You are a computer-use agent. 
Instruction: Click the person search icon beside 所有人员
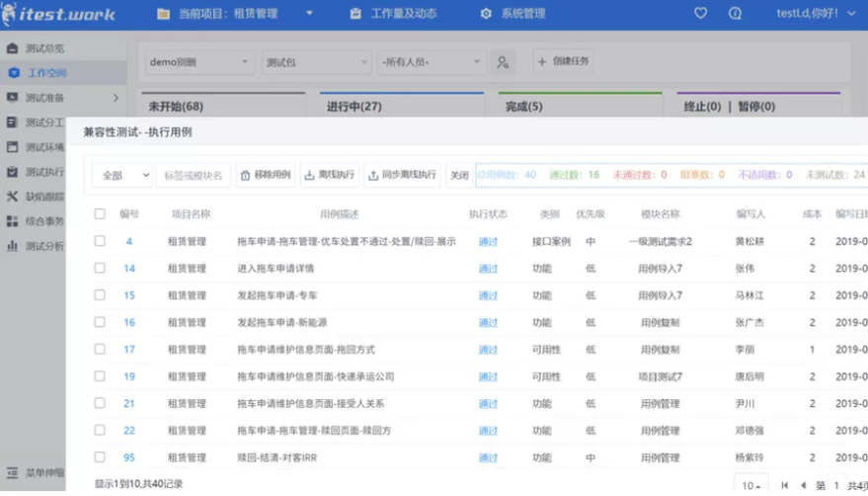click(503, 62)
